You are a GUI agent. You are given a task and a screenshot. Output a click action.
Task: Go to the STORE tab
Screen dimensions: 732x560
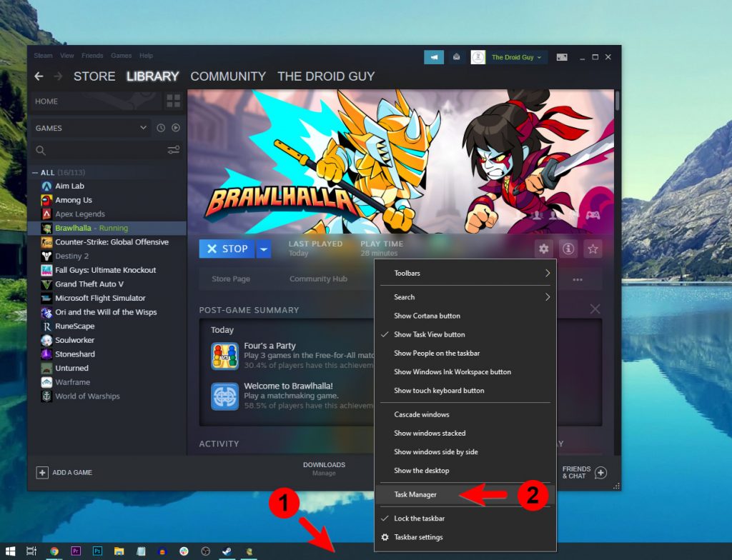(x=94, y=76)
